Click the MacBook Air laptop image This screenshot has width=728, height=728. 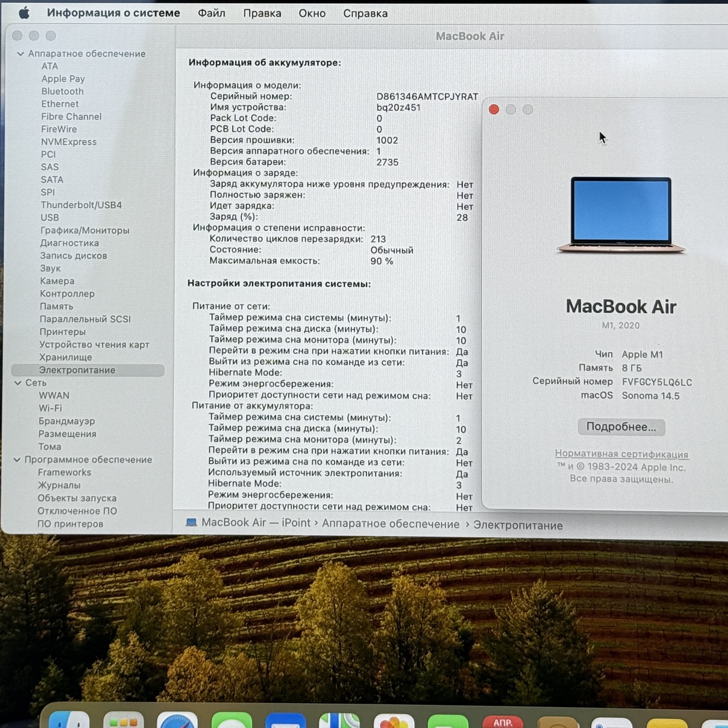[621, 215]
